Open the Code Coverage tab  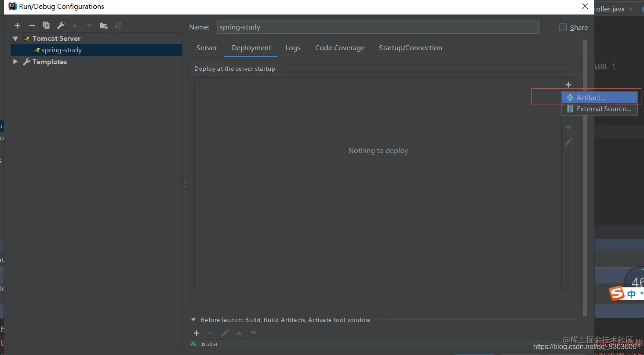(340, 48)
